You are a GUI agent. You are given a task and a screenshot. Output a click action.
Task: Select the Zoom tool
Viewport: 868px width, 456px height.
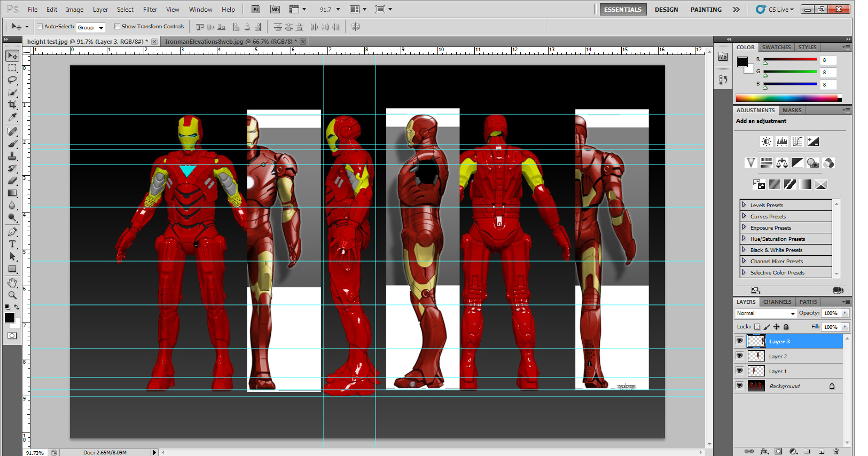click(12, 295)
